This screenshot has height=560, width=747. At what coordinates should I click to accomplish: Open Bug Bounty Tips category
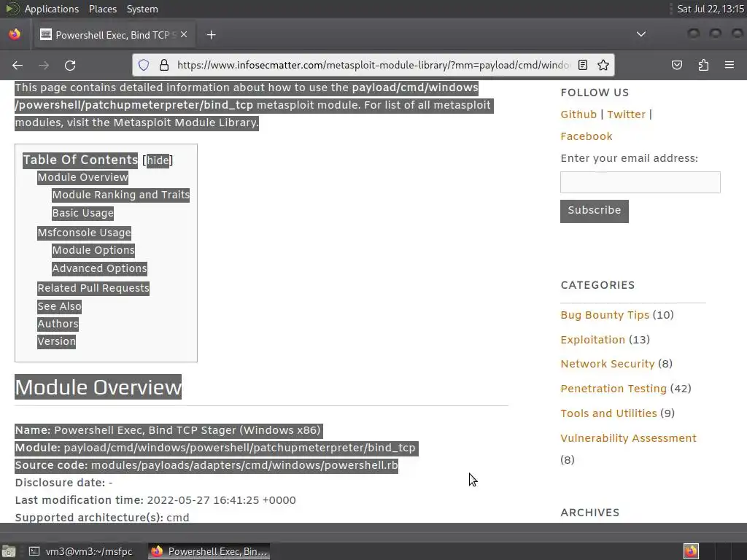(x=605, y=315)
